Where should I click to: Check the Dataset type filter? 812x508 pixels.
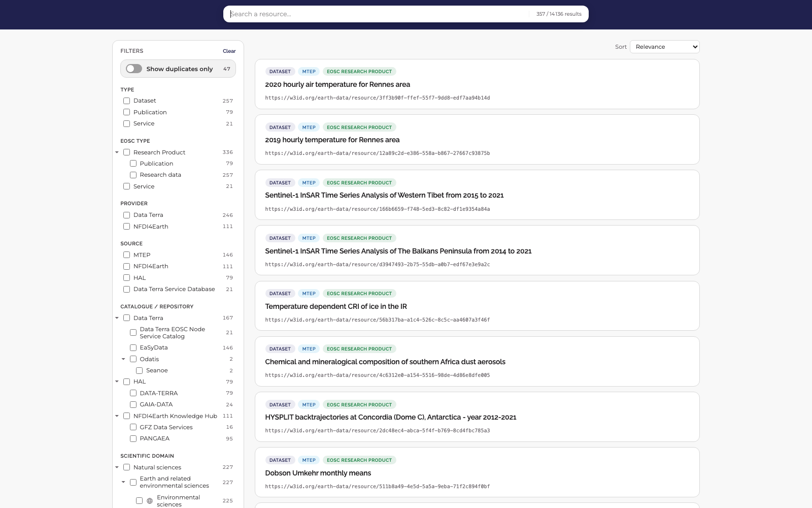point(127,101)
